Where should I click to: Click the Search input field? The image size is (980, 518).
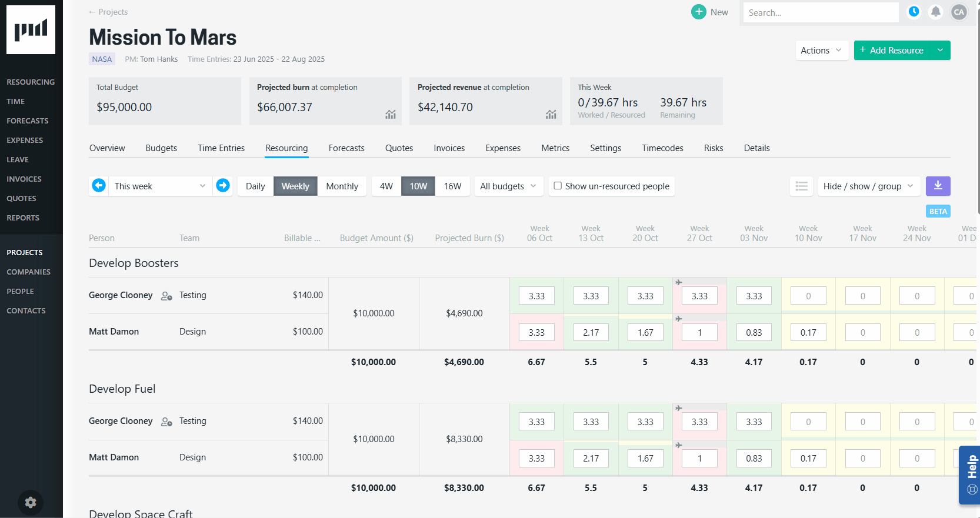820,12
